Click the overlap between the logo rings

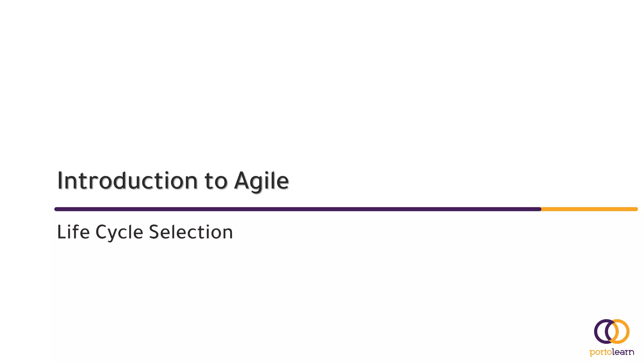tap(612, 332)
